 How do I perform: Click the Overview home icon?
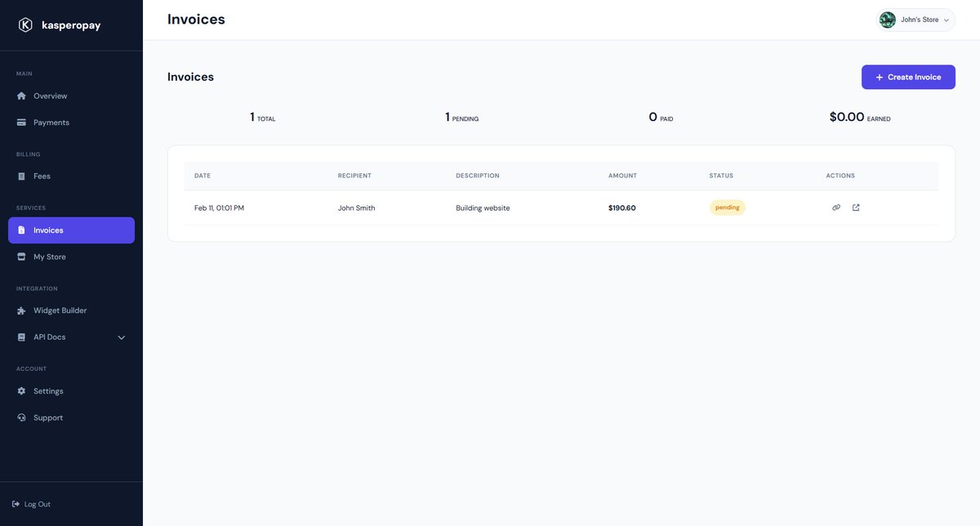(x=22, y=96)
